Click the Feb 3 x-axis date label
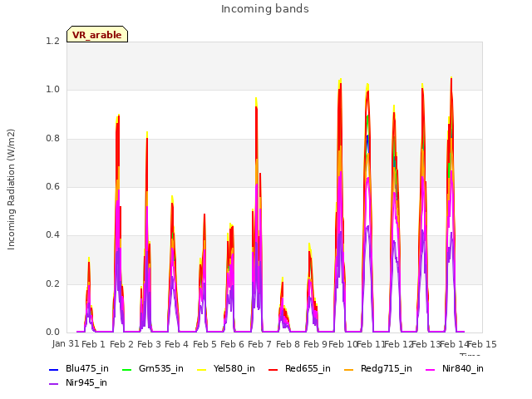532x399 pixels. (149, 344)
